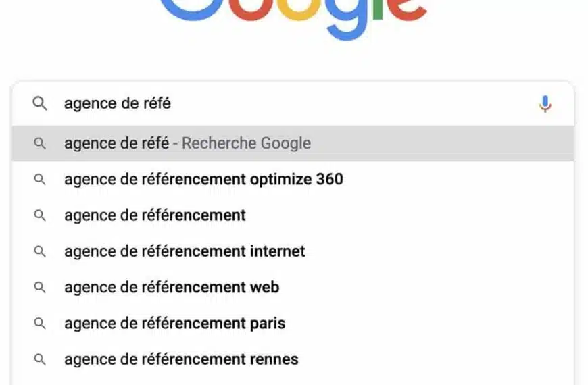Click the search icon beside "optimize 360" suggestion

click(41, 180)
